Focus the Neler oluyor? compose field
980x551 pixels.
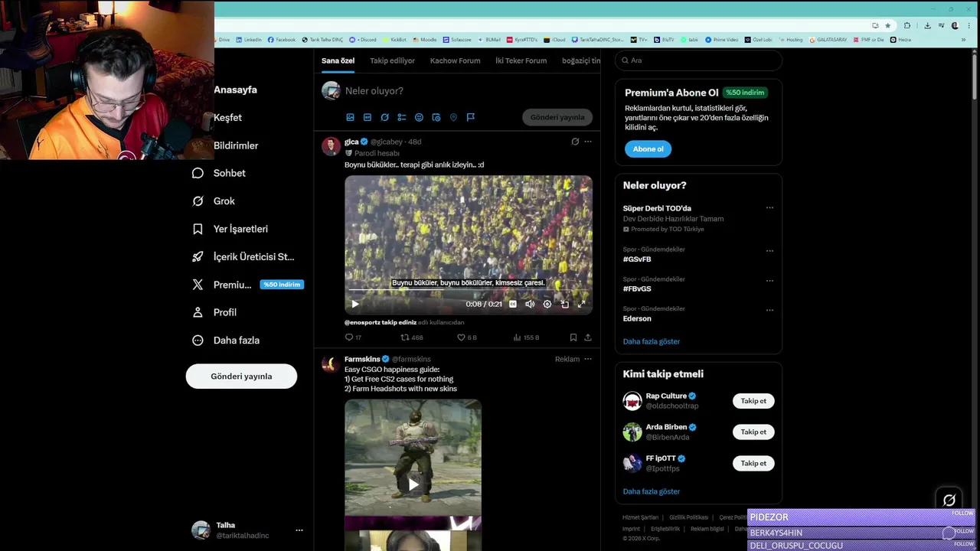pos(467,90)
